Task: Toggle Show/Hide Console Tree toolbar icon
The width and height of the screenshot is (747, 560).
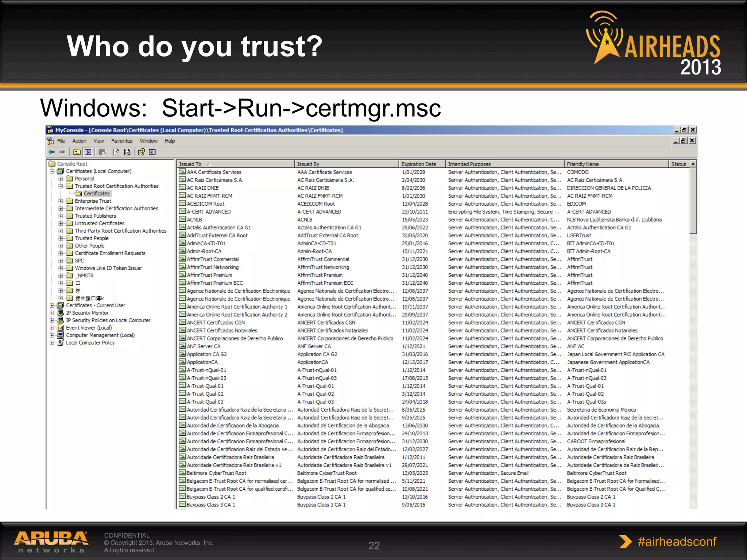Action: [88, 152]
